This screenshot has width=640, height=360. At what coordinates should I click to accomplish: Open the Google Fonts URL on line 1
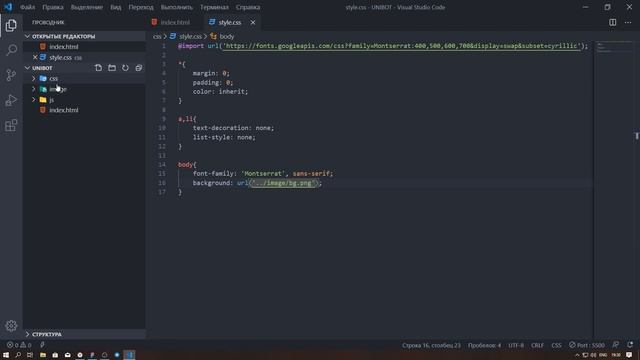(401, 46)
